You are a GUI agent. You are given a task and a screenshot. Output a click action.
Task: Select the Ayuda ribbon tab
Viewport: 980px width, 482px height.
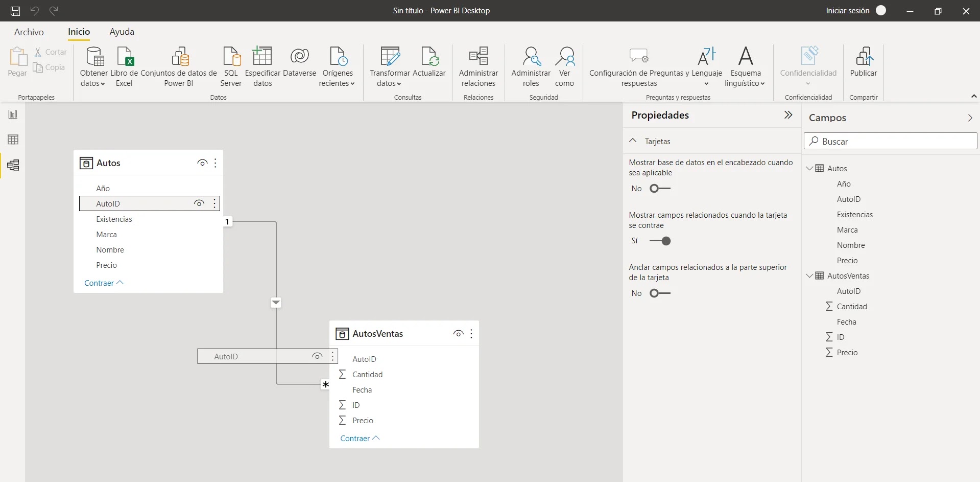122,32
